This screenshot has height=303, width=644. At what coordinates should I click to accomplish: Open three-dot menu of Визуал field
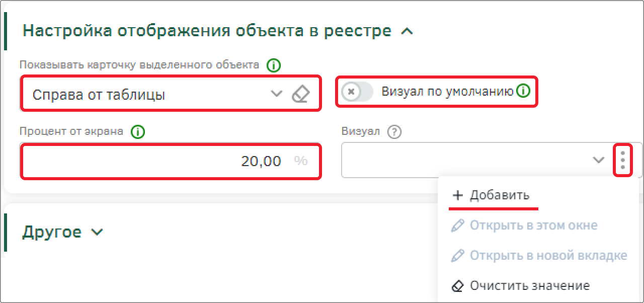[x=623, y=160]
